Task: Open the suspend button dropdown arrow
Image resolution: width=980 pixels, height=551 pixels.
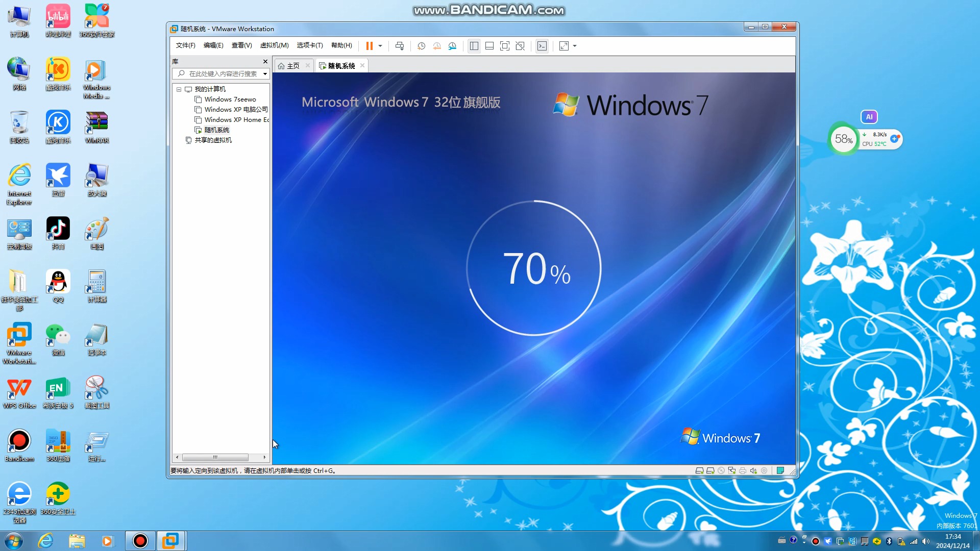Action: (380, 46)
